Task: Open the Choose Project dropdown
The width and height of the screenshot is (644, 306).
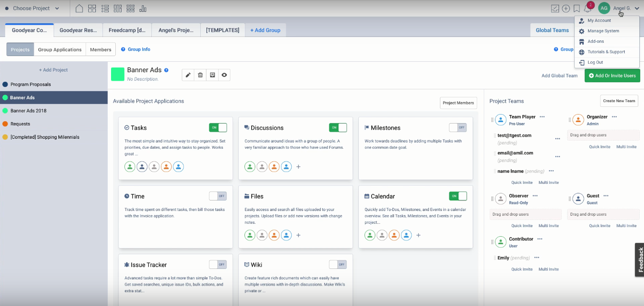Action: [32, 9]
